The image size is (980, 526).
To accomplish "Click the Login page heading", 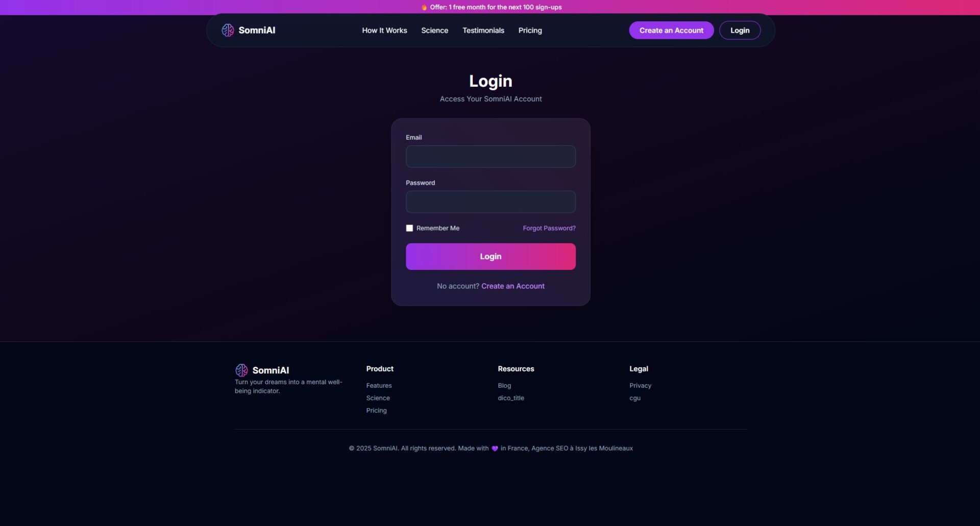I will (x=491, y=81).
